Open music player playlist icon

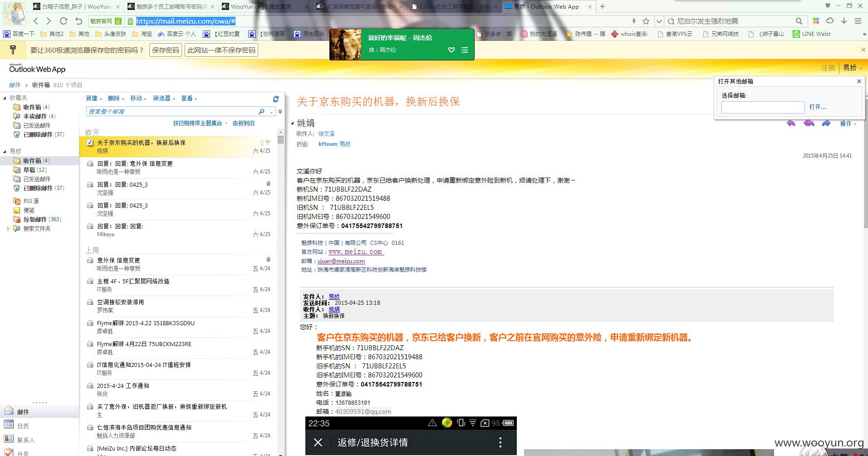465,50
